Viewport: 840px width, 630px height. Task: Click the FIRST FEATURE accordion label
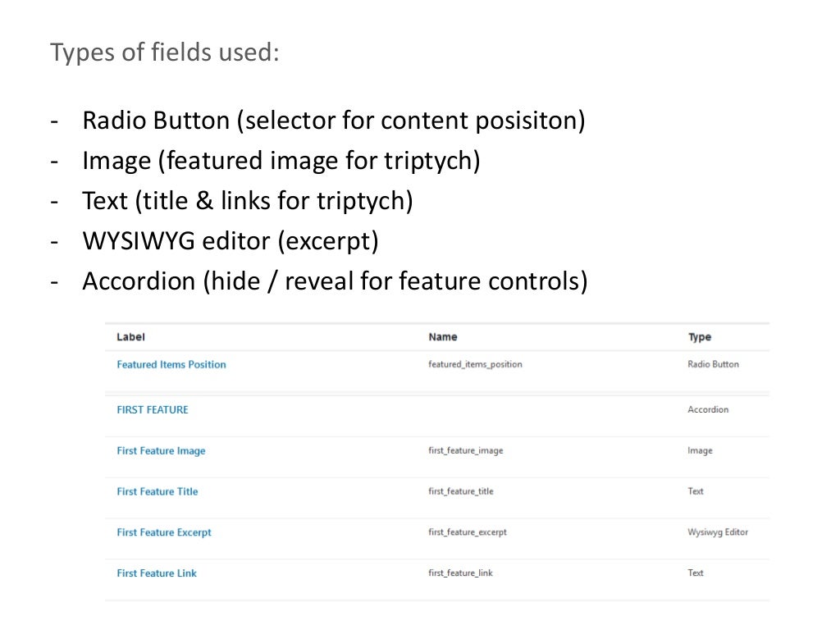(x=153, y=409)
